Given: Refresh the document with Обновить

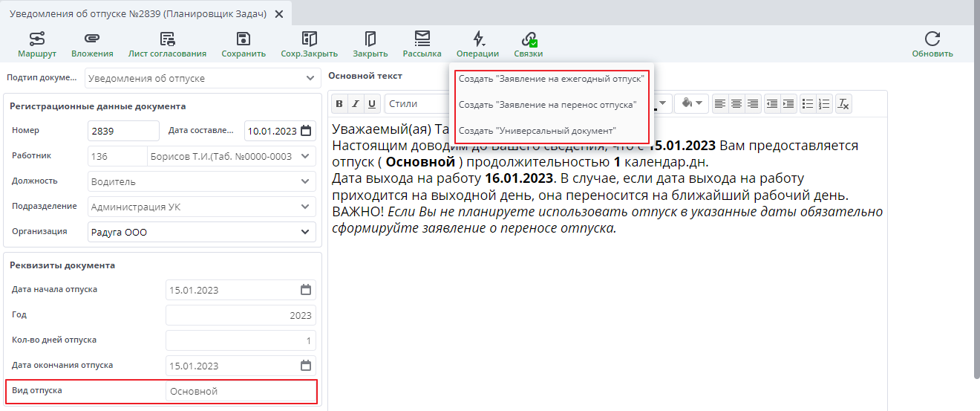Looking at the screenshot, I should [932, 44].
